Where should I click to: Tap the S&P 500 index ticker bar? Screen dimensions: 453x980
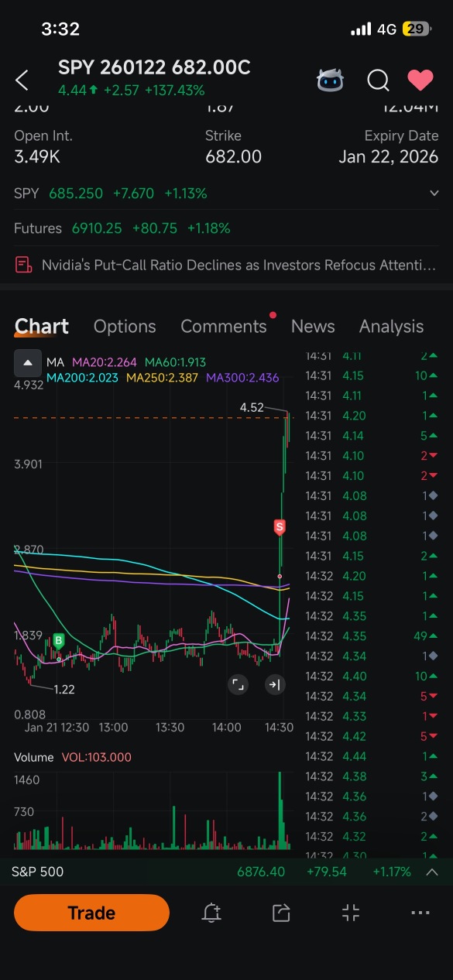226,872
